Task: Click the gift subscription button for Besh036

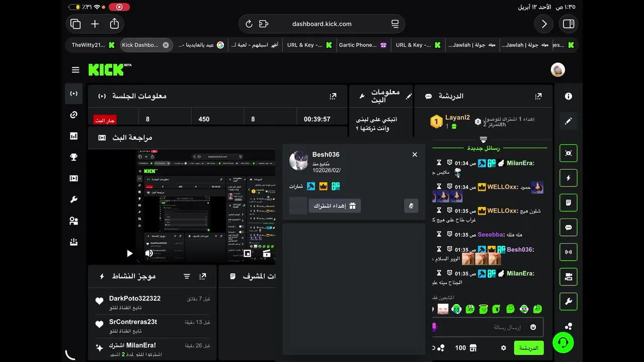Action: click(335, 206)
